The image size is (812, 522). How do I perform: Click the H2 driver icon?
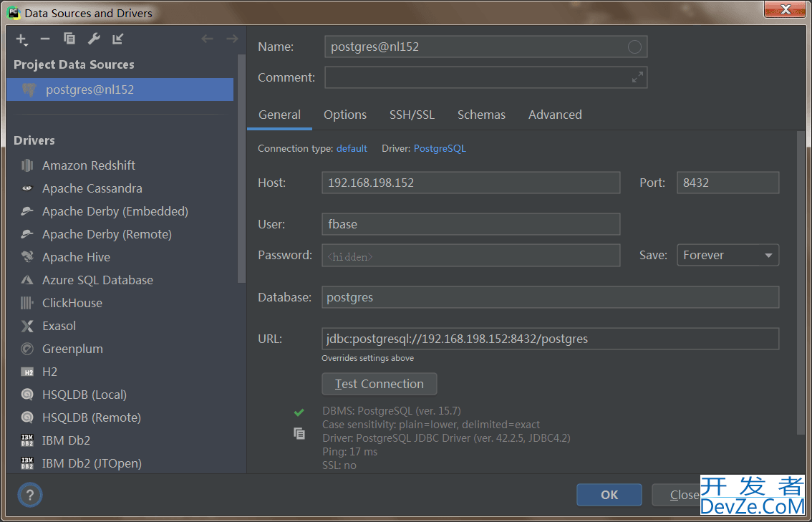[x=27, y=372]
